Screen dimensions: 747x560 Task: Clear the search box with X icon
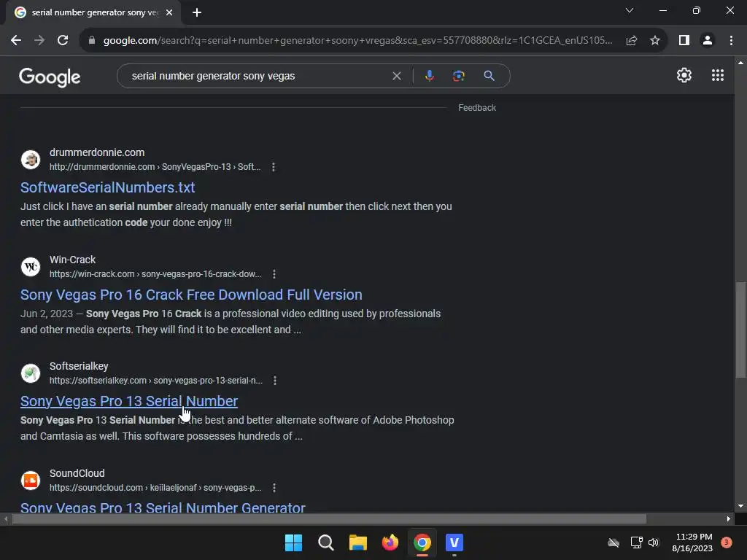point(396,76)
